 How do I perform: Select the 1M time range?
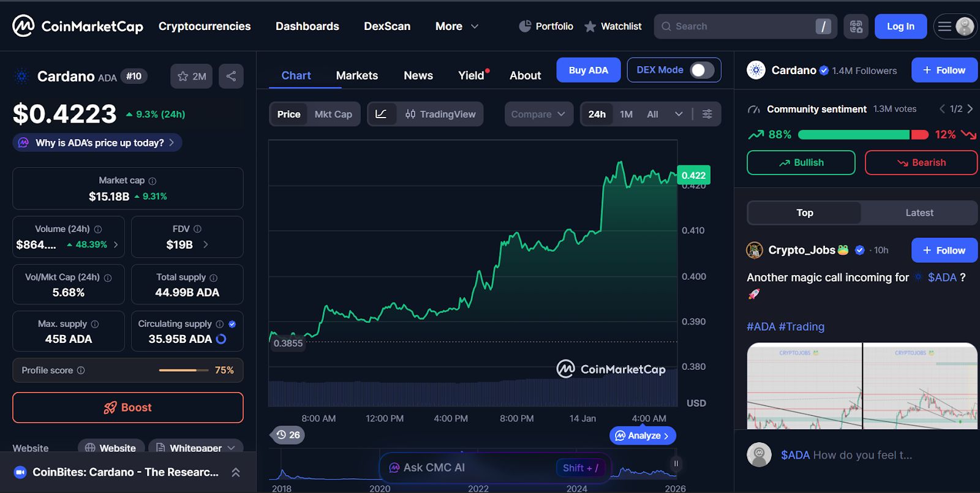click(x=626, y=114)
